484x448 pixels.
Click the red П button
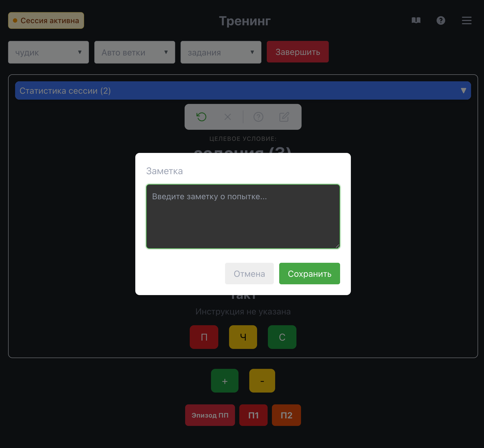click(204, 337)
